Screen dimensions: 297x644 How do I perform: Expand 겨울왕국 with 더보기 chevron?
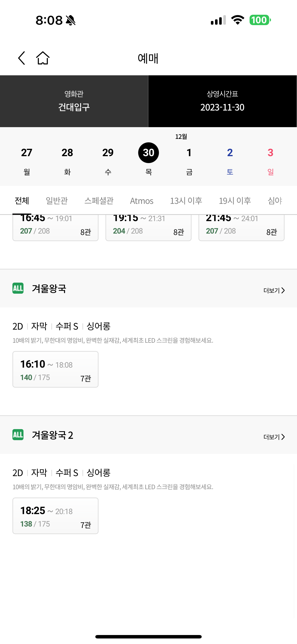274,290
